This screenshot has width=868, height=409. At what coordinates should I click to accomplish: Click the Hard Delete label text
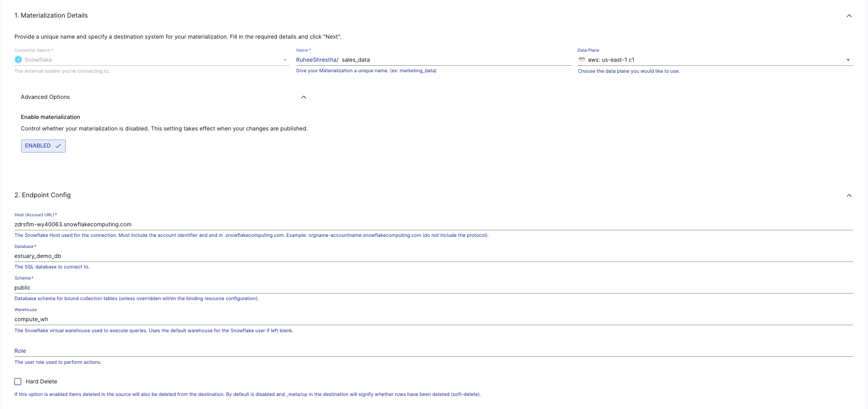42,382
